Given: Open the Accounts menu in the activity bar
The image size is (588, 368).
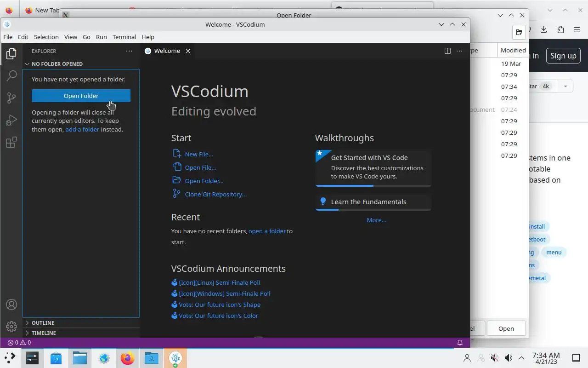Looking at the screenshot, I should pyautogui.click(x=11, y=305).
